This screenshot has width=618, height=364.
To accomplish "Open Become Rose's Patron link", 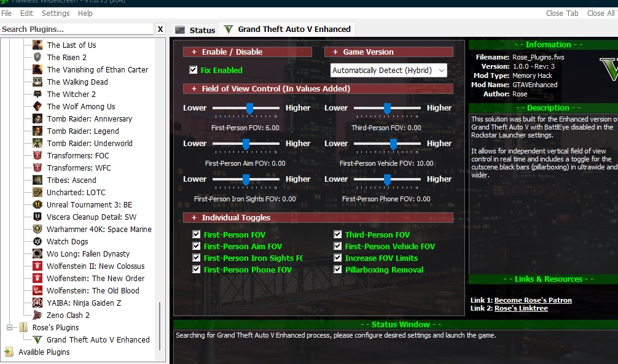I will (533, 300).
